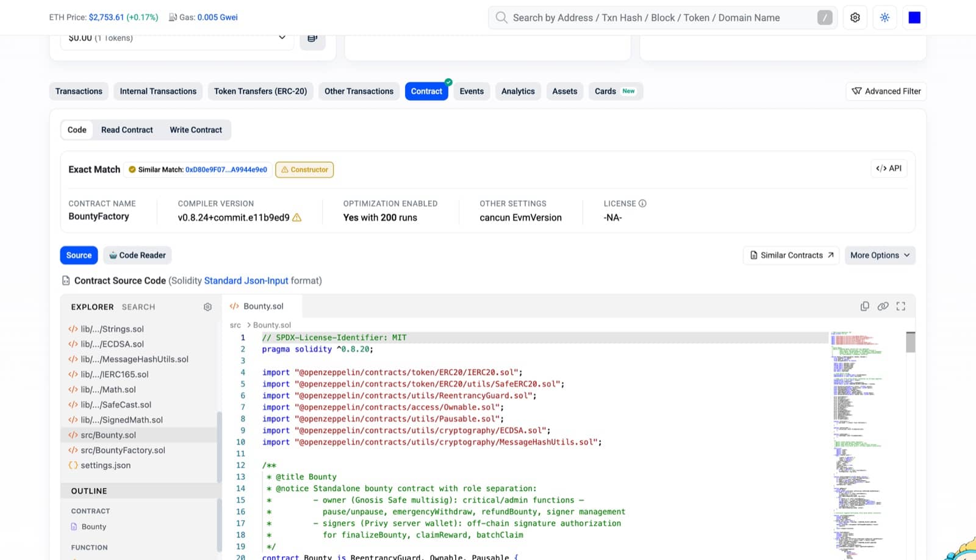
Task: Switch explorer panel to SEARCH
Action: coord(138,307)
